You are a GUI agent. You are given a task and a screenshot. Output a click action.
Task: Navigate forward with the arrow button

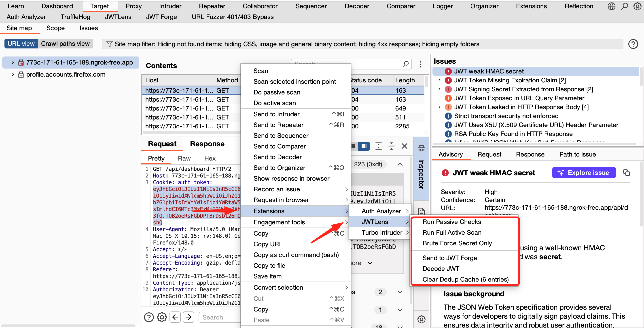[x=189, y=317]
